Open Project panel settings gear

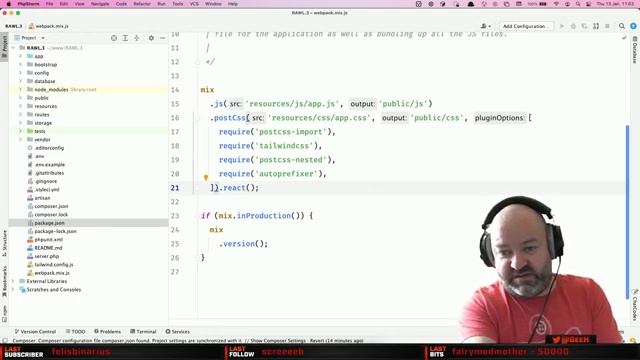tap(151, 38)
